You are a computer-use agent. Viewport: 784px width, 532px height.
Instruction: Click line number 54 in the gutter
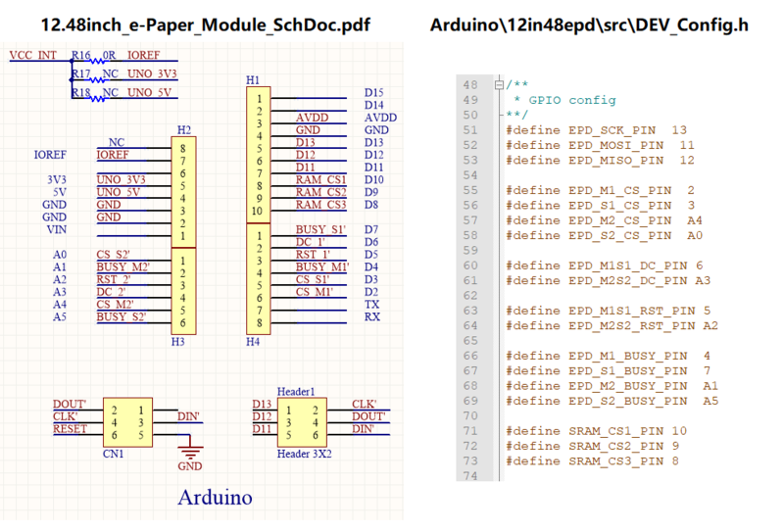(x=470, y=175)
